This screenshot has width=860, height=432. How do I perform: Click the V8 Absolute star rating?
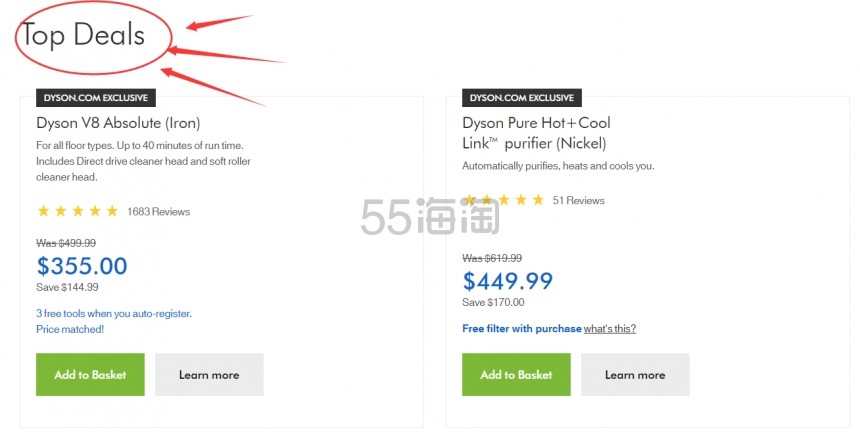(78, 211)
